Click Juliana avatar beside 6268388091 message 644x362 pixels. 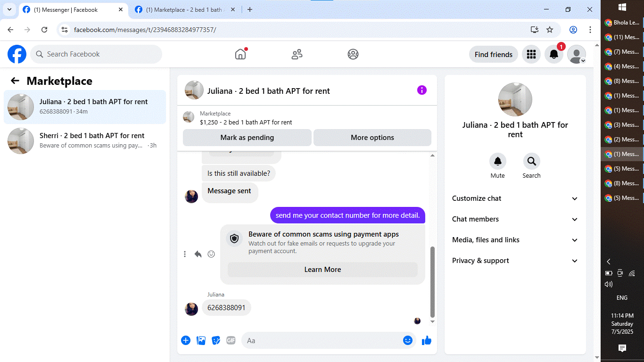[191, 309]
